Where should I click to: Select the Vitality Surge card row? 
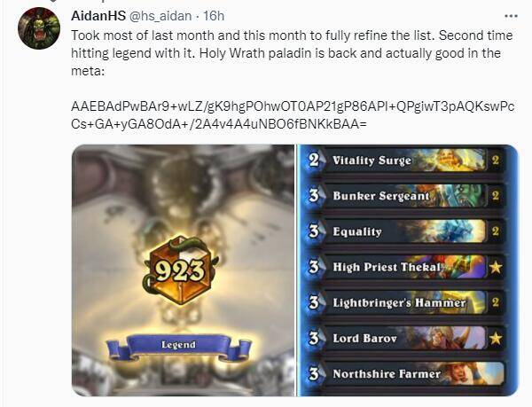click(x=403, y=160)
